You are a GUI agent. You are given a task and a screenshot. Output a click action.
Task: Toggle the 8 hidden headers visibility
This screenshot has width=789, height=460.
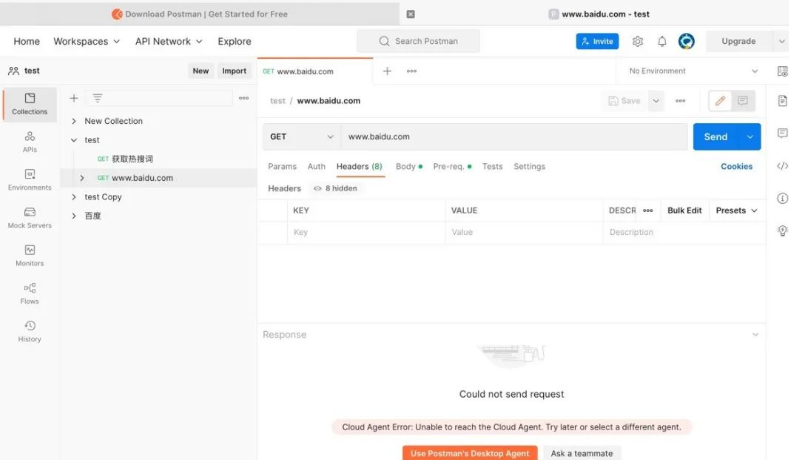[335, 188]
